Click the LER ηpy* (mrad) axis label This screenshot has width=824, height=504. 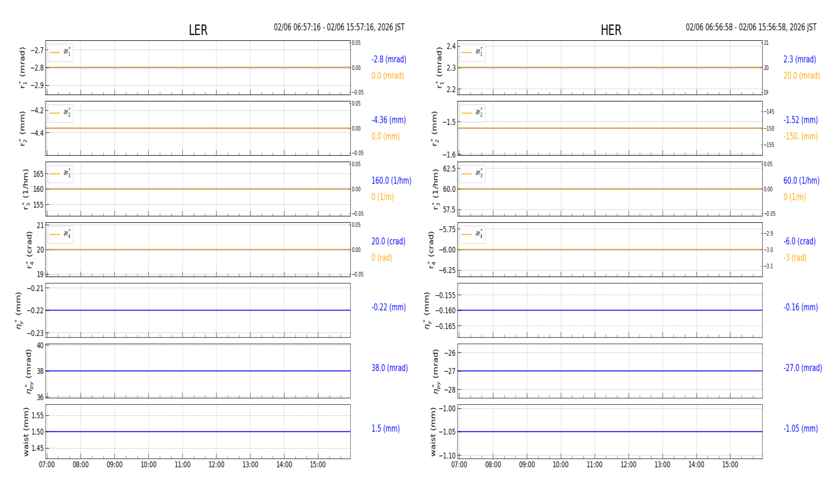(29, 371)
